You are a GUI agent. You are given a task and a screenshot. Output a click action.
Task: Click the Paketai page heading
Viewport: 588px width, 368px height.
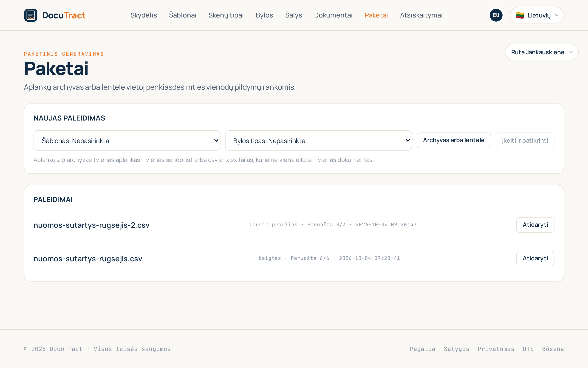pyautogui.click(x=56, y=69)
